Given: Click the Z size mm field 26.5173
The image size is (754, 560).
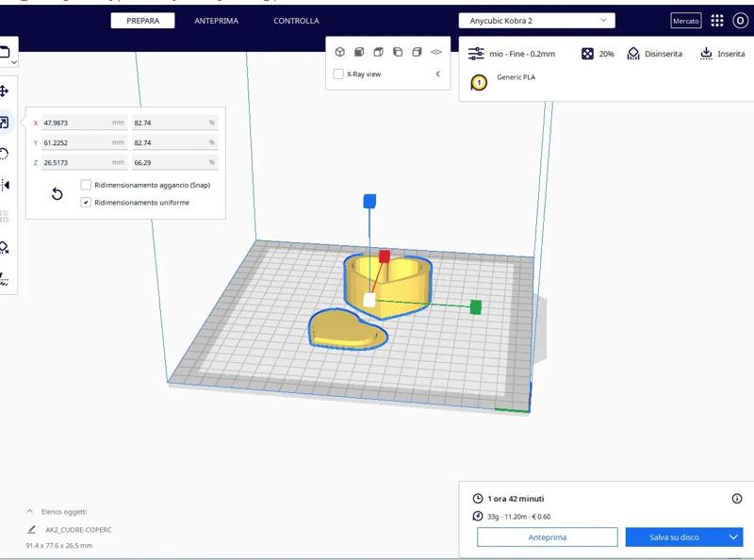Looking at the screenshot, I should tap(84, 162).
